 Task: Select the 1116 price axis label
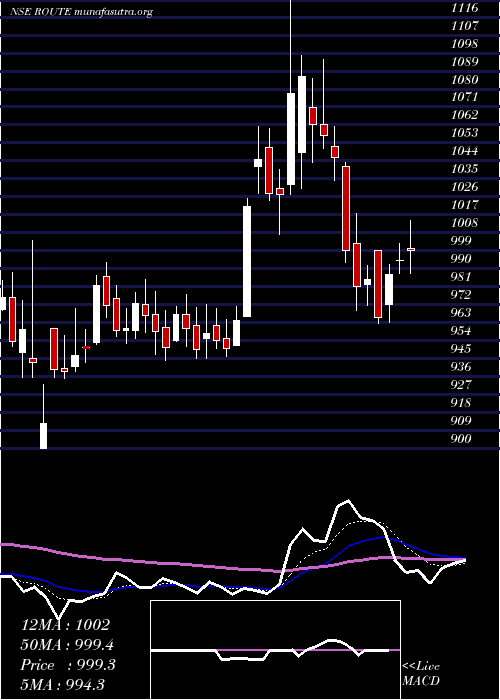point(465,8)
